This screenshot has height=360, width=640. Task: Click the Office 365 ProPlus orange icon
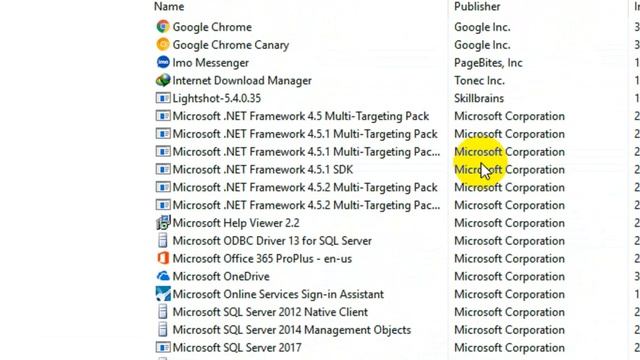pos(163,258)
